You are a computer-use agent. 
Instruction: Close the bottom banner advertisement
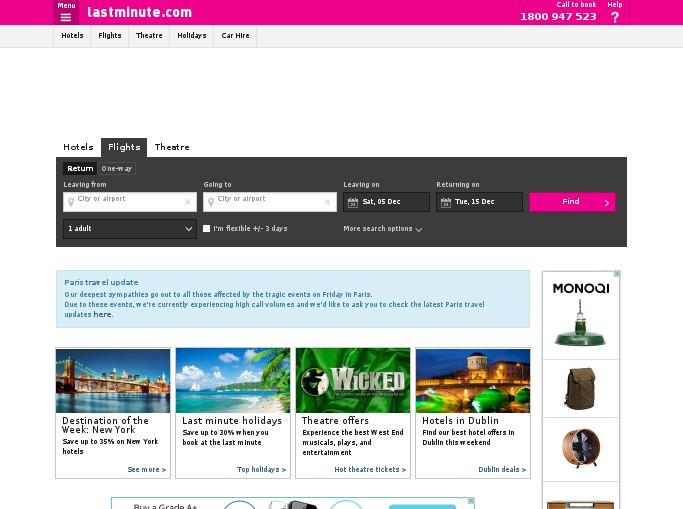471,501
